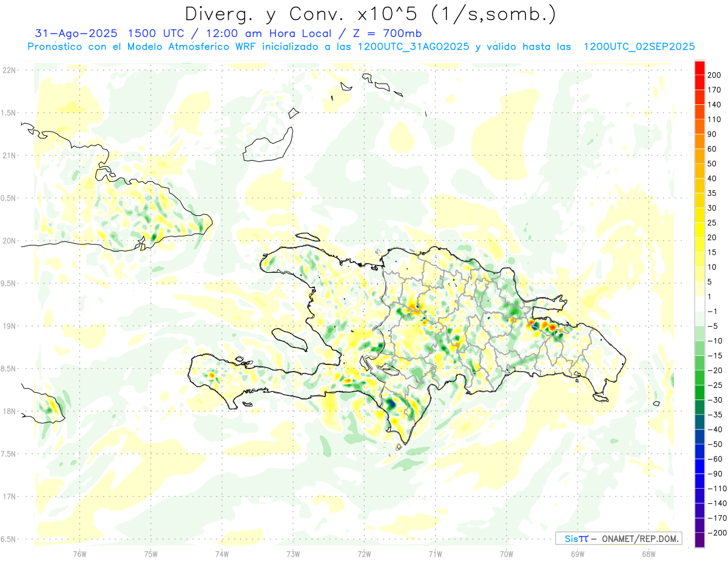Click the '-25' color scale value
This screenshot has height=562, width=728.
click(x=715, y=385)
